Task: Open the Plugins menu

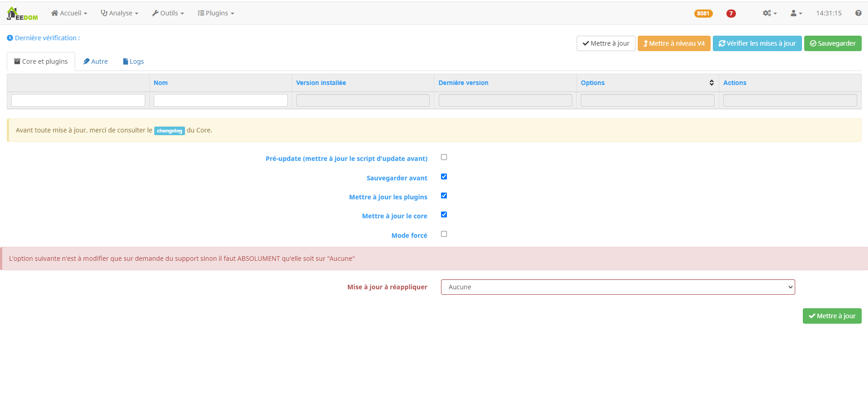Action: click(x=216, y=13)
